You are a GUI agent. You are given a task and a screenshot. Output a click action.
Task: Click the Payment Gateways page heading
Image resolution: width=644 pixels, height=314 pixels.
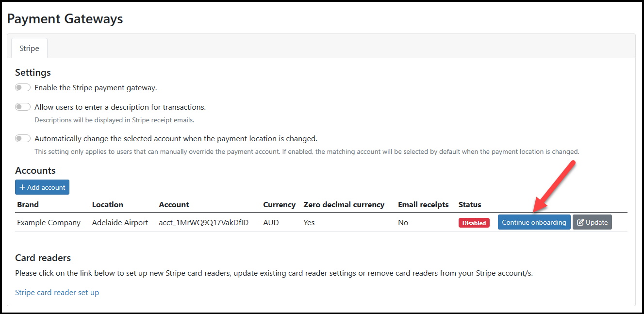65,19
